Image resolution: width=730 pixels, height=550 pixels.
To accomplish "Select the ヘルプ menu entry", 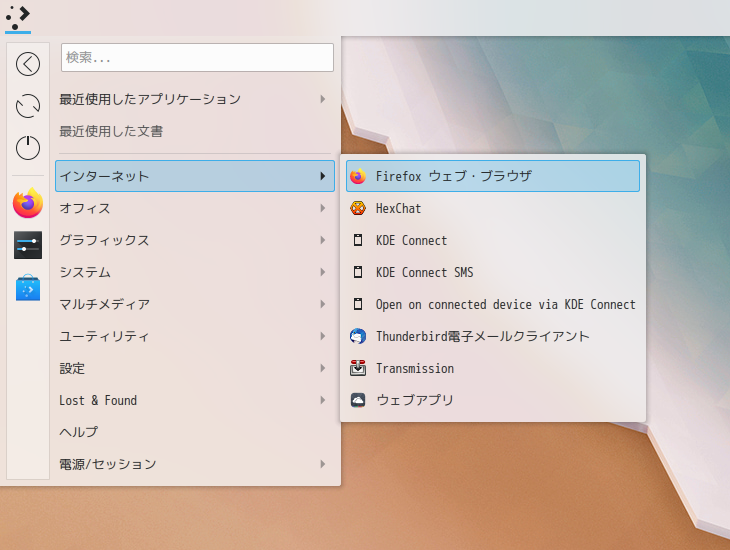I will (x=195, y=432).
